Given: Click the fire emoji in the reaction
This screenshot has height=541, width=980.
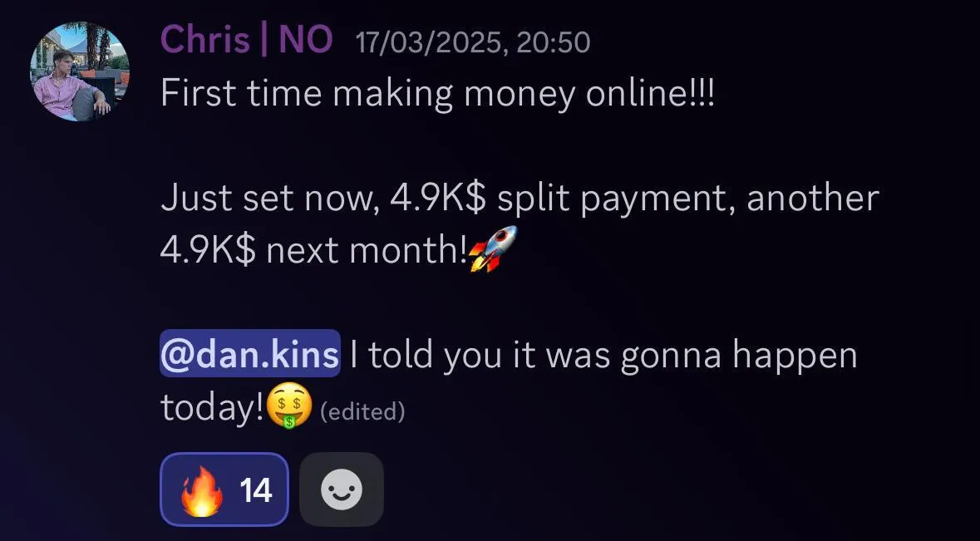Looking at the screenshot, I should point(201,490).
